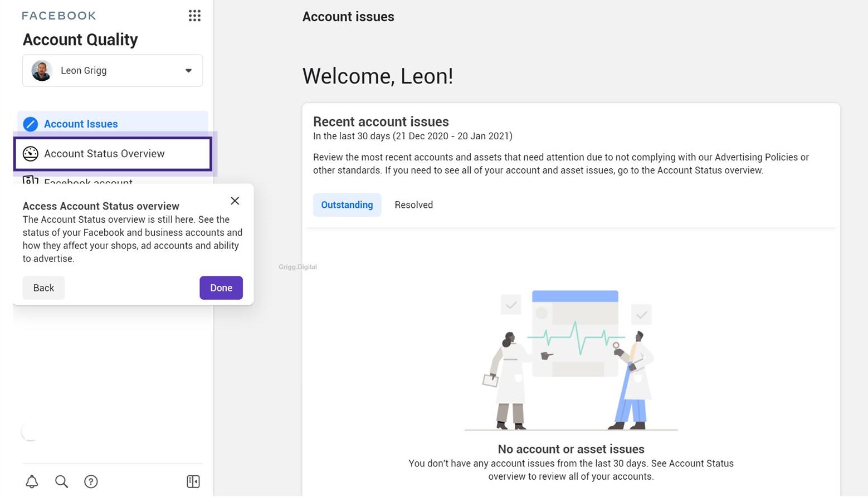Navigate to Account Status Overview
The height and width of the screenshot is (497, 868).
coord(104,154)
